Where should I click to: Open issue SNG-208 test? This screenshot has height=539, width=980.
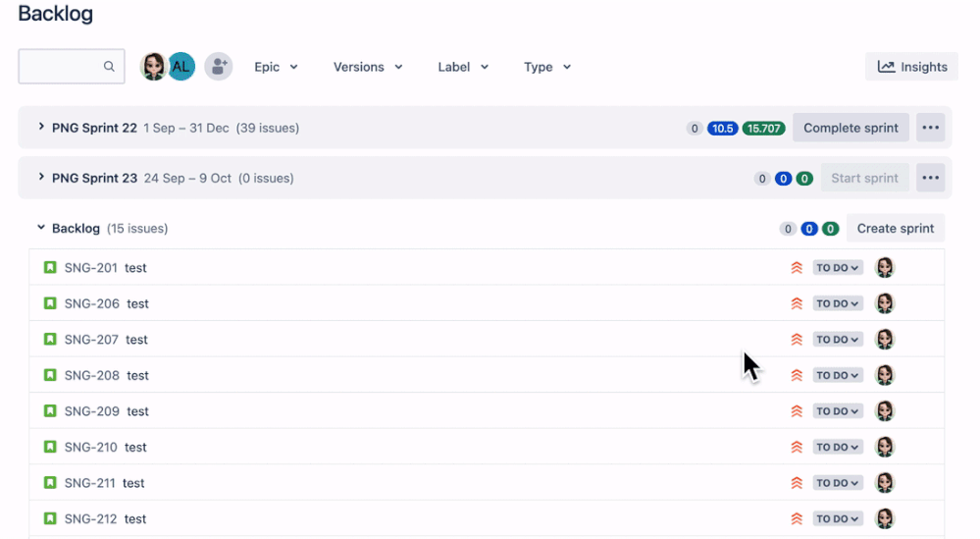tap(487, 375)
